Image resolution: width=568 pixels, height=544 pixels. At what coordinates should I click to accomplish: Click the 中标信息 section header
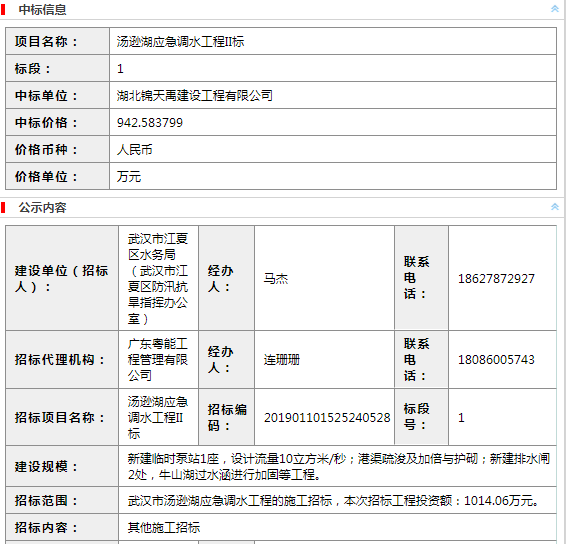(42, 10)
